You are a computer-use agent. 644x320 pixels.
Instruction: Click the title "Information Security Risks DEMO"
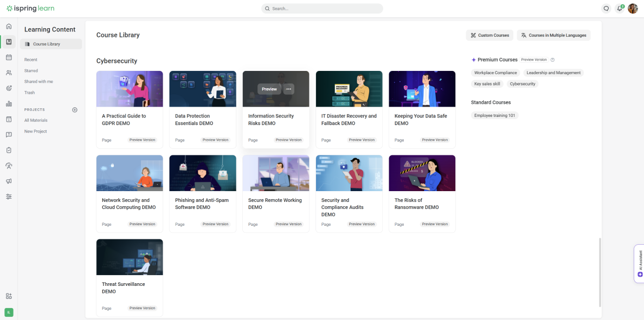(x=271, y=120)
